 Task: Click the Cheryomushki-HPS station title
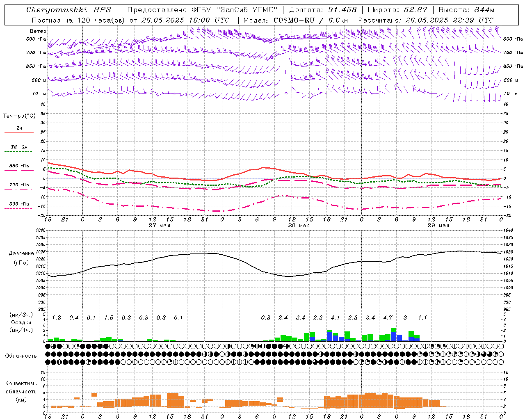[x=69, y=10]
